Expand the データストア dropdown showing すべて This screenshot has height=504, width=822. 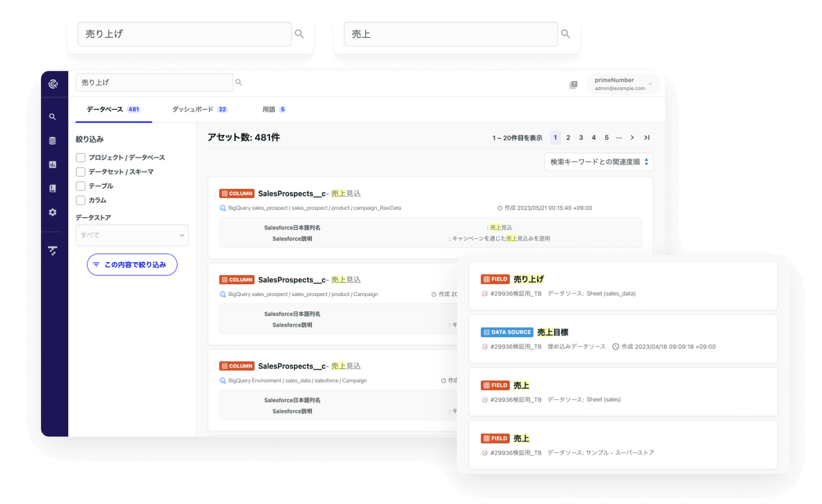tap(132, 235)
